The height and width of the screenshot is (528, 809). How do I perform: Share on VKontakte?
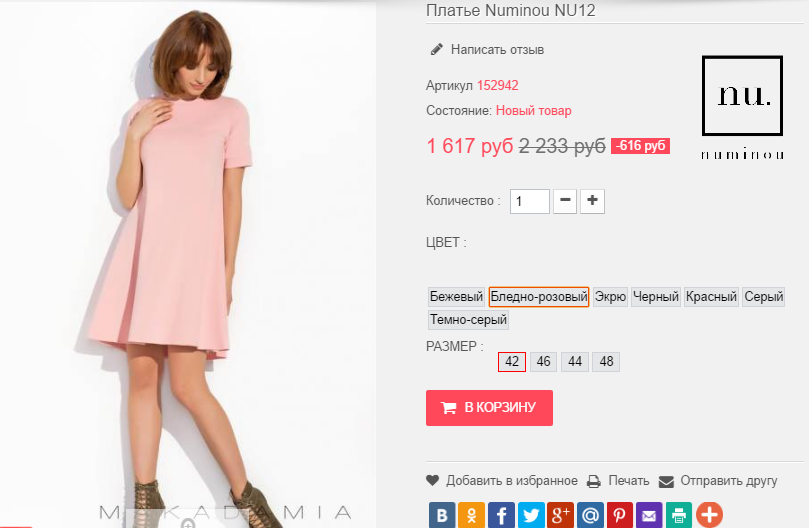tap(442, 515)
